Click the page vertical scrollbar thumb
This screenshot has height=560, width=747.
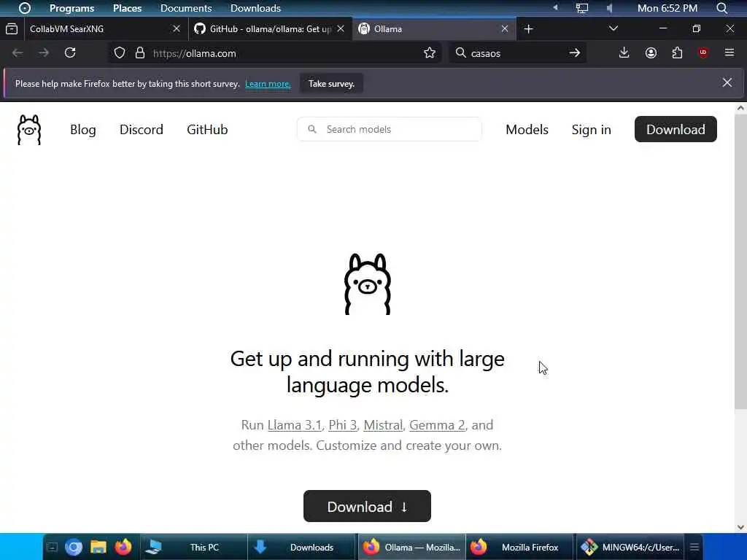click(x=740, y=261)
